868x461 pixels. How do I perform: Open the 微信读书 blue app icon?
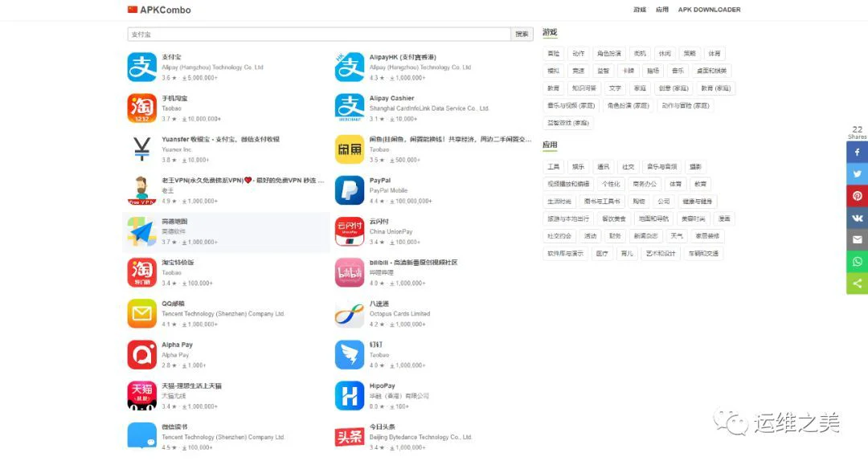[x=141, y=436]
